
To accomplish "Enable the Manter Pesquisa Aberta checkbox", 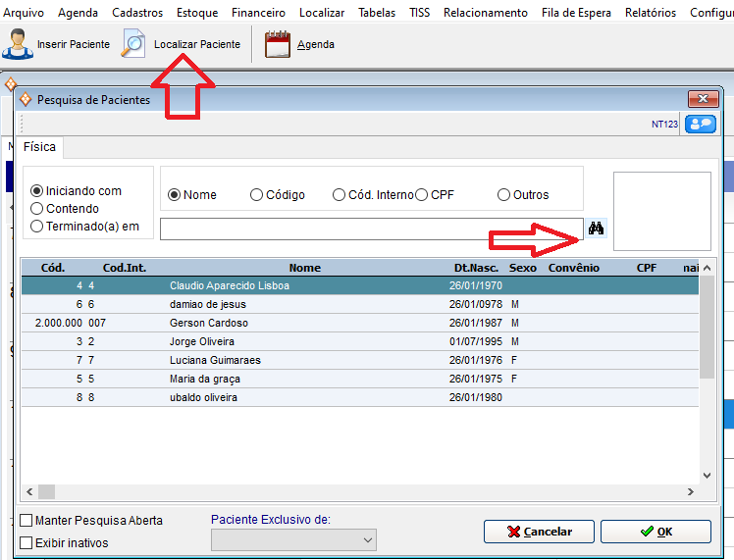I will point(26,521).
